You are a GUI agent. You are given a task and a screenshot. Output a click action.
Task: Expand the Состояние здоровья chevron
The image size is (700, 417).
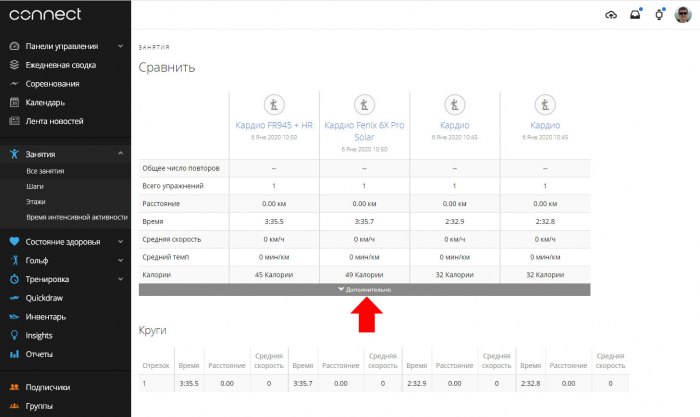click(x=121, y=242)
